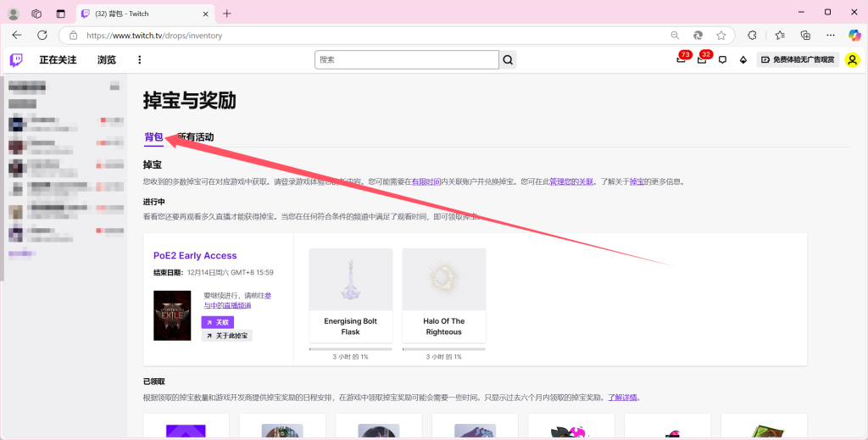
Task: Click the search magnifier button
Action: click(508, 60)
